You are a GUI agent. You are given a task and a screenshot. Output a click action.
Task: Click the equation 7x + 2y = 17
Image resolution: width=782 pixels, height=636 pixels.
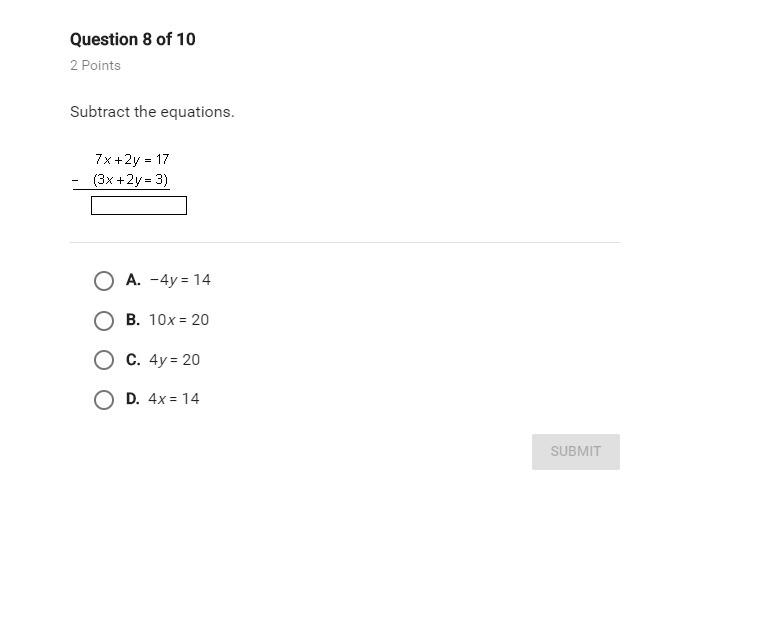tap(132, 160)
